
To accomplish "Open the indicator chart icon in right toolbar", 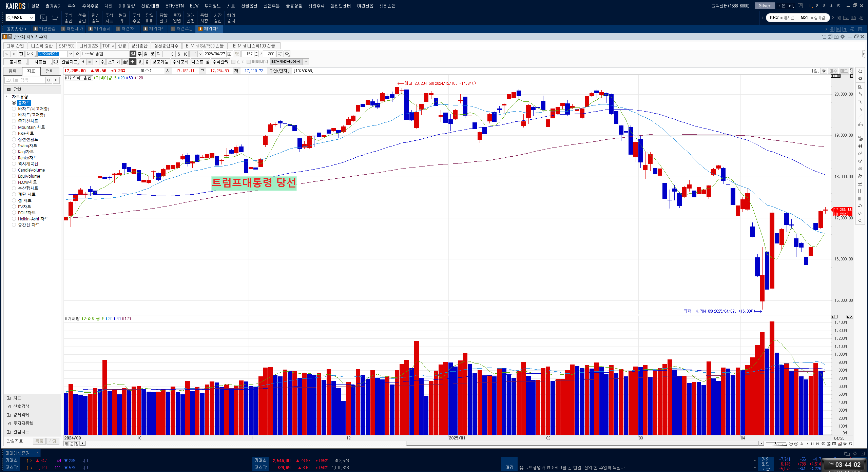I will [x=860, y=86].
